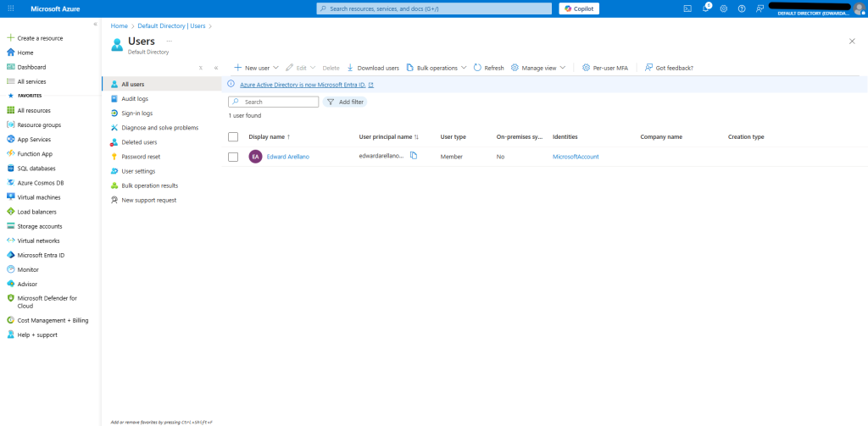Click Download users
The image size is (868, 426).
373,68
